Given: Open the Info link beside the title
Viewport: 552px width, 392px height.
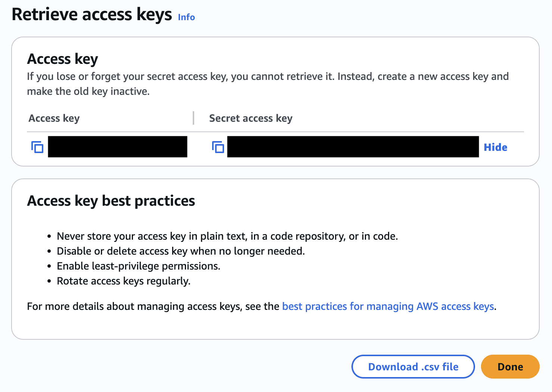Looking at the screenshot, I should tap(186, 17).
